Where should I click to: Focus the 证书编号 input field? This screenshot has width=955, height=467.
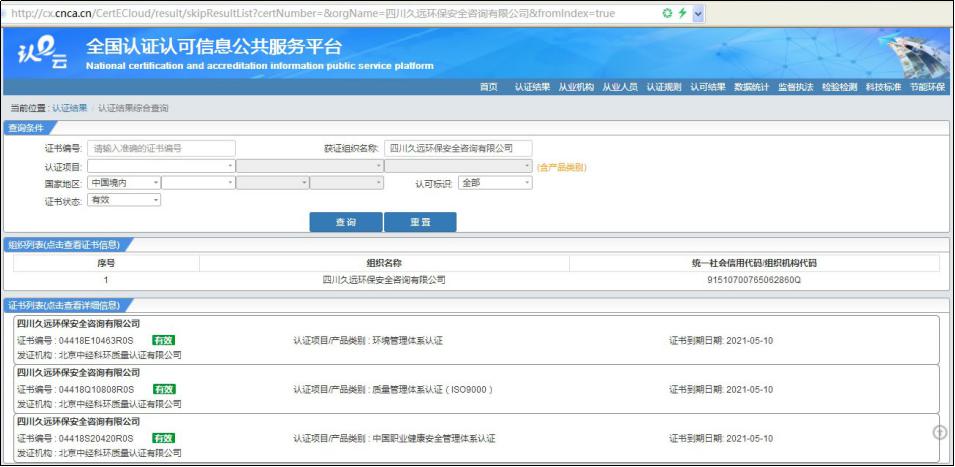(161, 148)
